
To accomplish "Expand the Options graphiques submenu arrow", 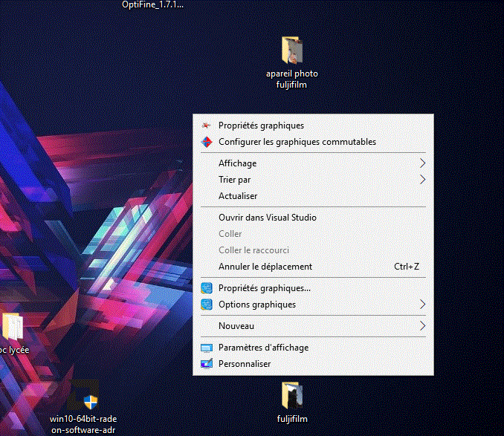I will 422,305.
